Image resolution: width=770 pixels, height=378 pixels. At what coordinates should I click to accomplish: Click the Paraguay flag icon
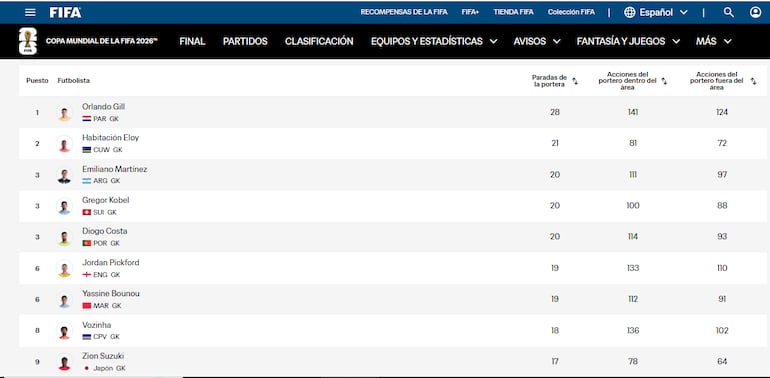tap(86, 119)
